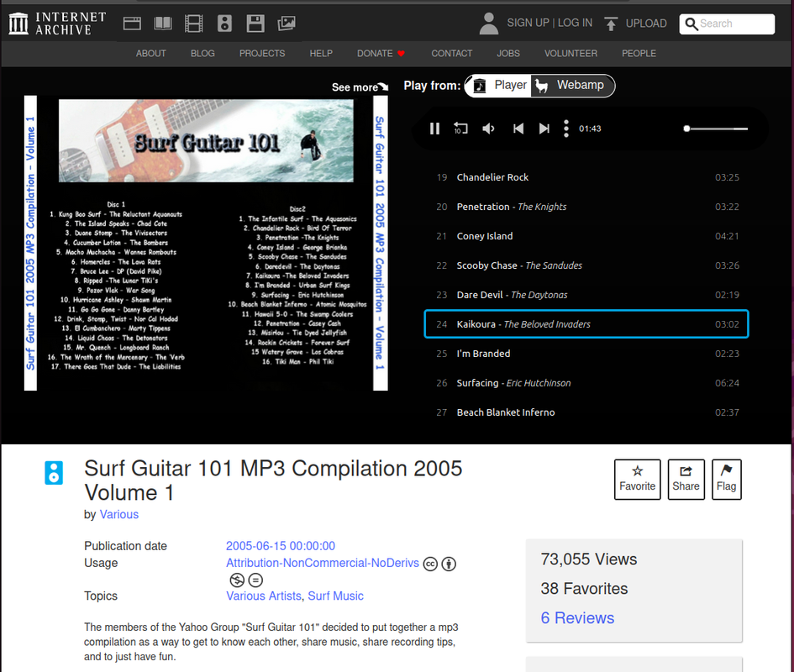Click the CC non-commercial icon
Image resolution: width=794 pixels, height=672 pixels.
(x=236, y=580)
